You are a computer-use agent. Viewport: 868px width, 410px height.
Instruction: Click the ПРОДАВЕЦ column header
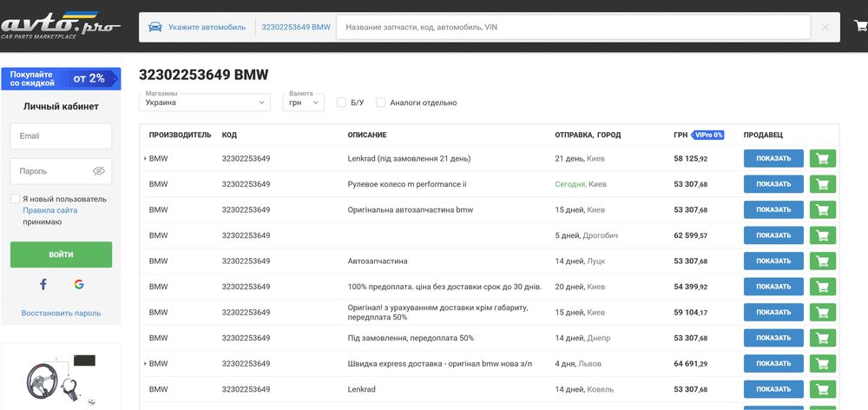(763, 135)
